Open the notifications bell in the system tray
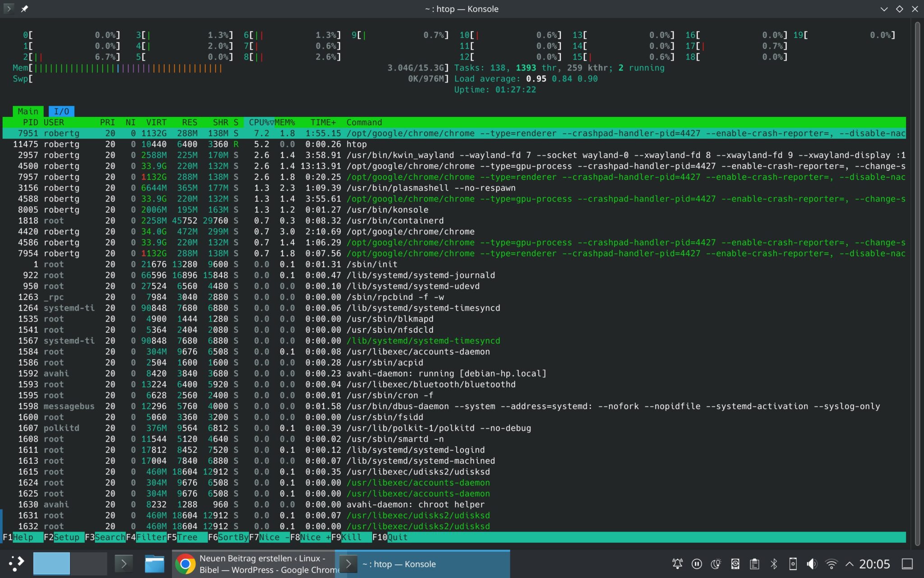This screenshot has width=924, height=578. coord(678,563)
